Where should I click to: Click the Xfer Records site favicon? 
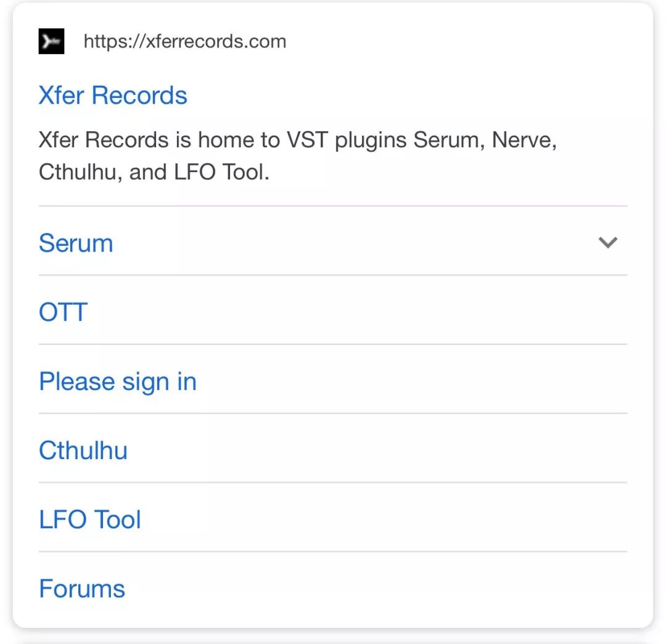coord(51,41)
